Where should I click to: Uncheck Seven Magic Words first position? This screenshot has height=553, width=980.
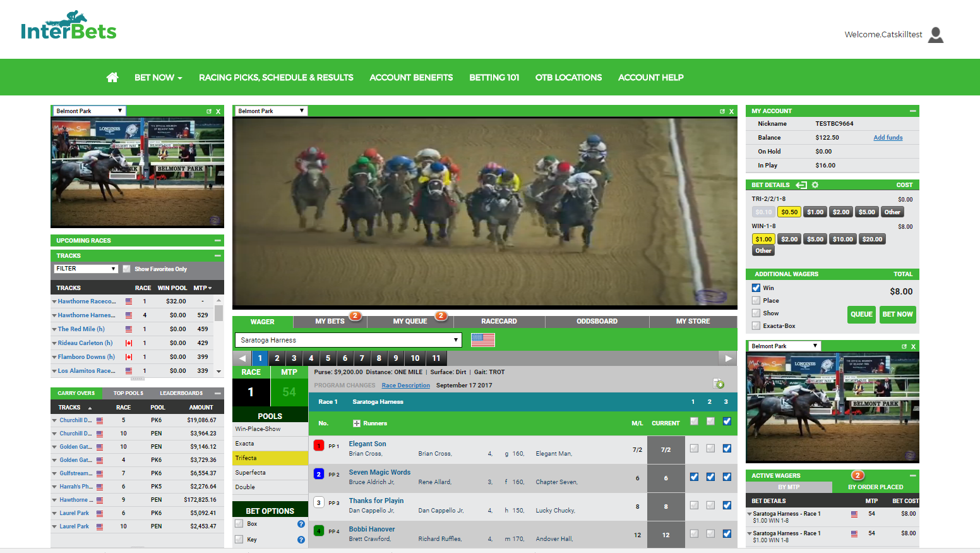coord(694,477)
